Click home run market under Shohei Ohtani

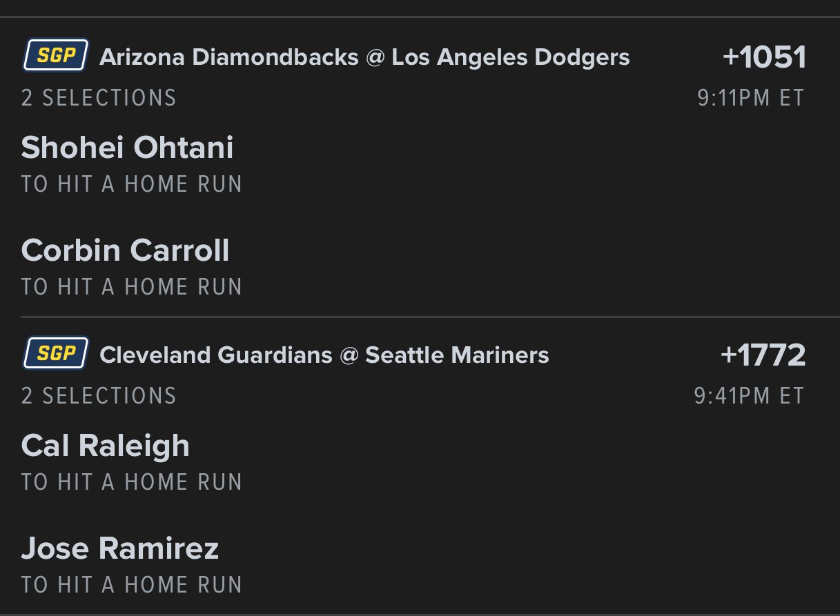tap(132, 184)
